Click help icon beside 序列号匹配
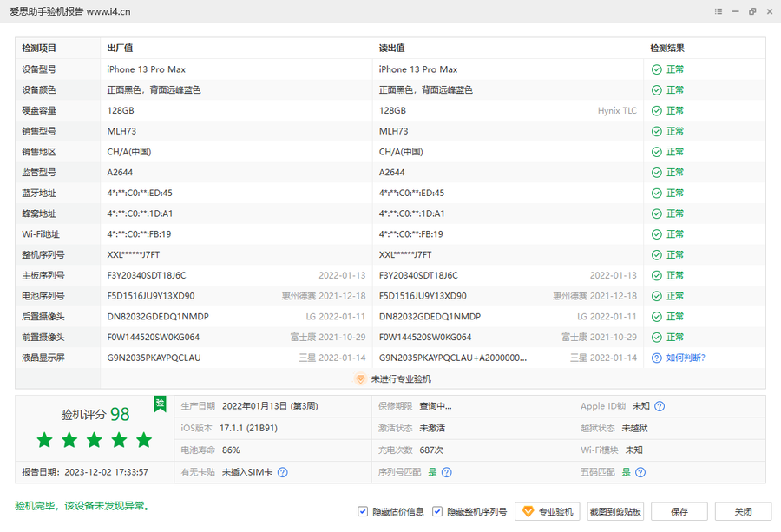The height and width of the screenshot is (532, 781). tap(446, 472)
